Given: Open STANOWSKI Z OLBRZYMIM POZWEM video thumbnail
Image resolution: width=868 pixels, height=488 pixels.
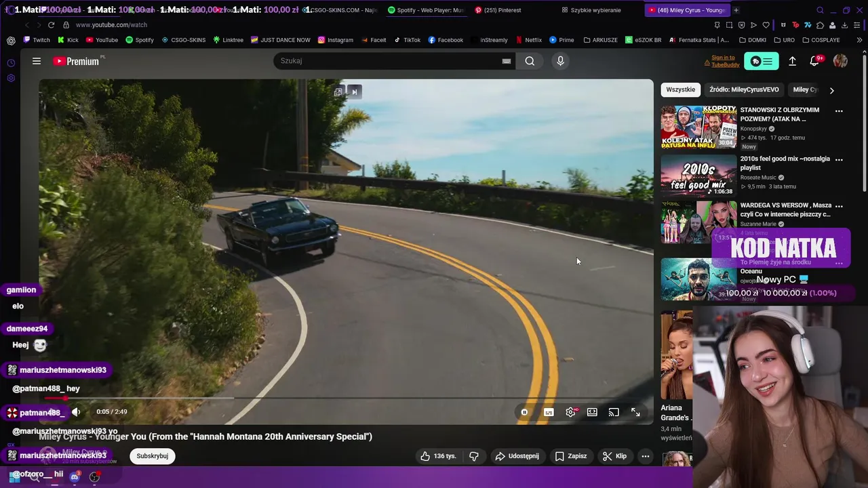Looking at the screenshot, I should point(698,127).
